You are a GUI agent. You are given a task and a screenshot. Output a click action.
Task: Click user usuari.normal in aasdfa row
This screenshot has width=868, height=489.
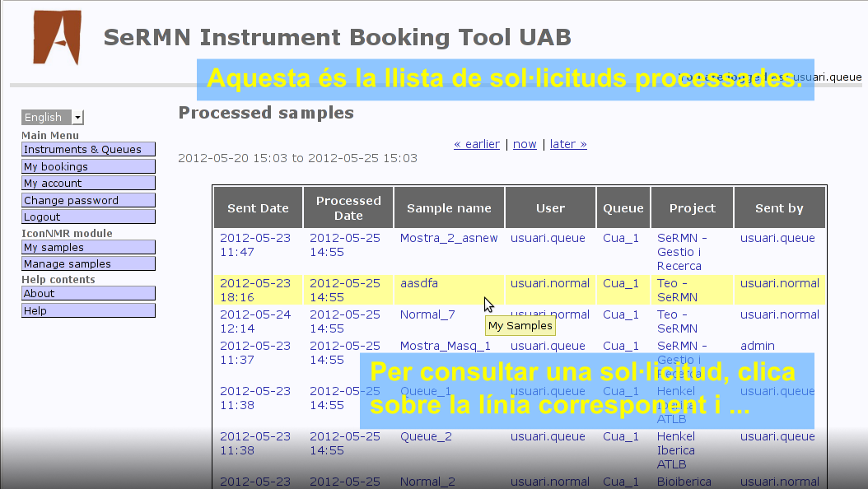549,284
